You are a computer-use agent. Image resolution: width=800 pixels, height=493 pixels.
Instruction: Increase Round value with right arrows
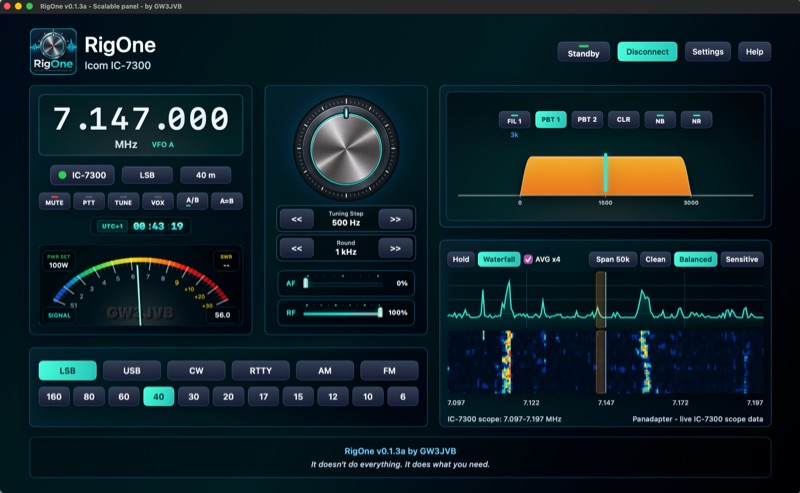(395, 249)
